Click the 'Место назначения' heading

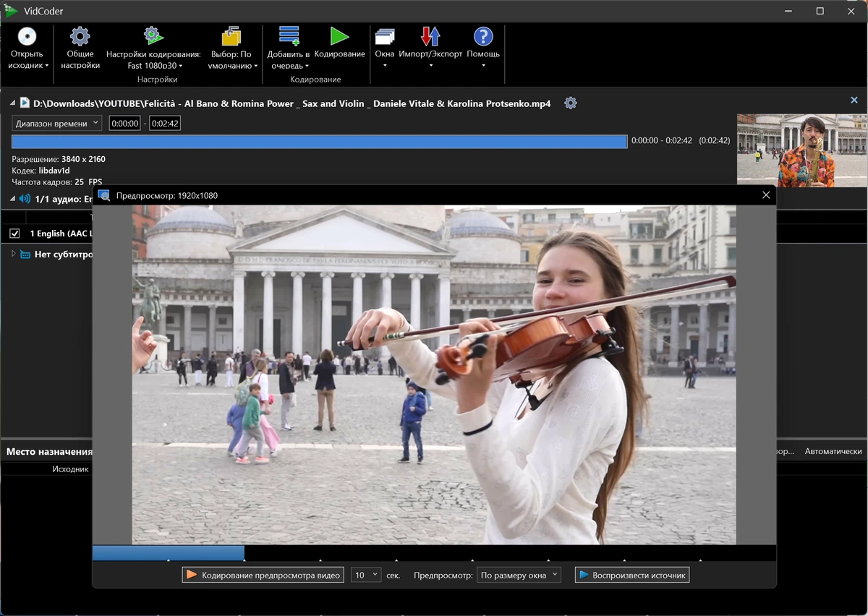tap(49, 452)
